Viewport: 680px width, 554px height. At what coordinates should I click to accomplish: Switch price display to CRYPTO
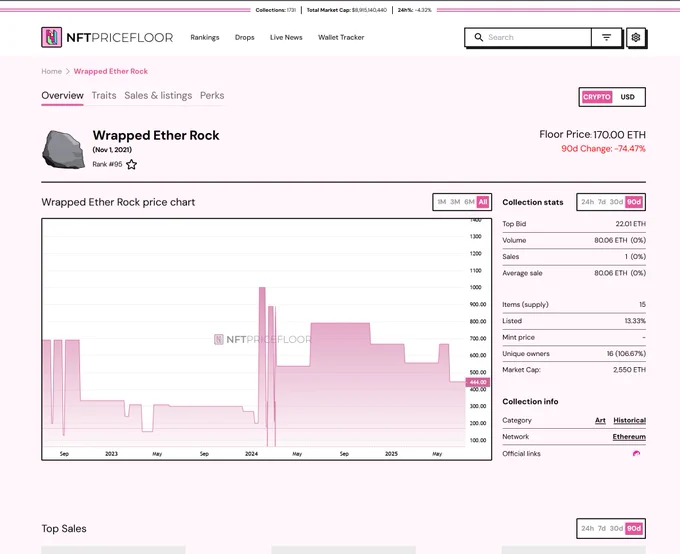click(x=596, y=97)
